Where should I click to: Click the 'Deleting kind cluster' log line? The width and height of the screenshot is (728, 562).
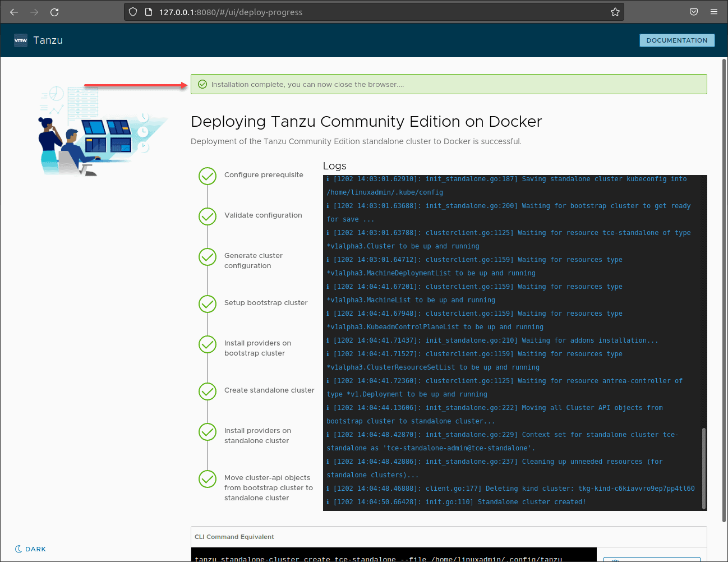click(510, 489)
